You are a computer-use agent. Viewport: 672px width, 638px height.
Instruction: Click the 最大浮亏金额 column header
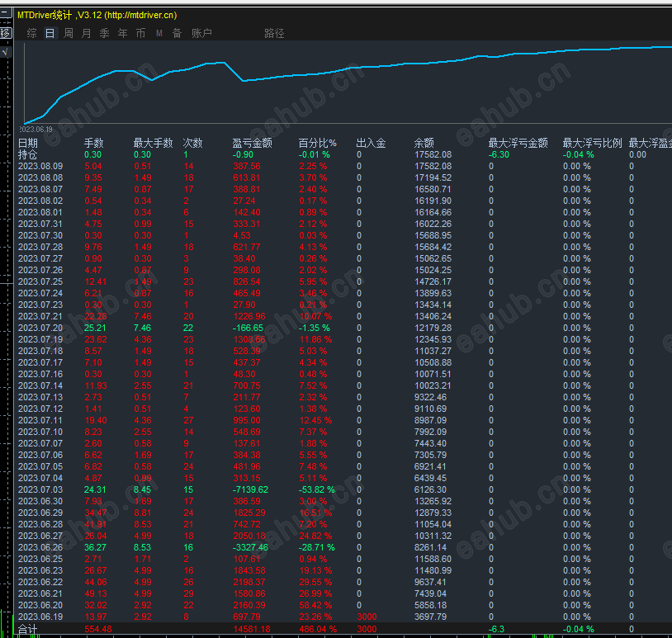click(518, 143)
